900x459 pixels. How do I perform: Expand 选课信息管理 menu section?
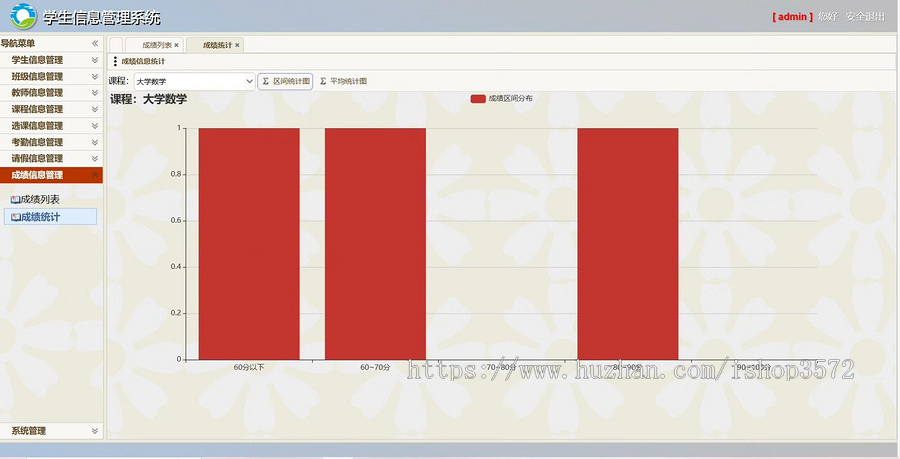point(95,126)
